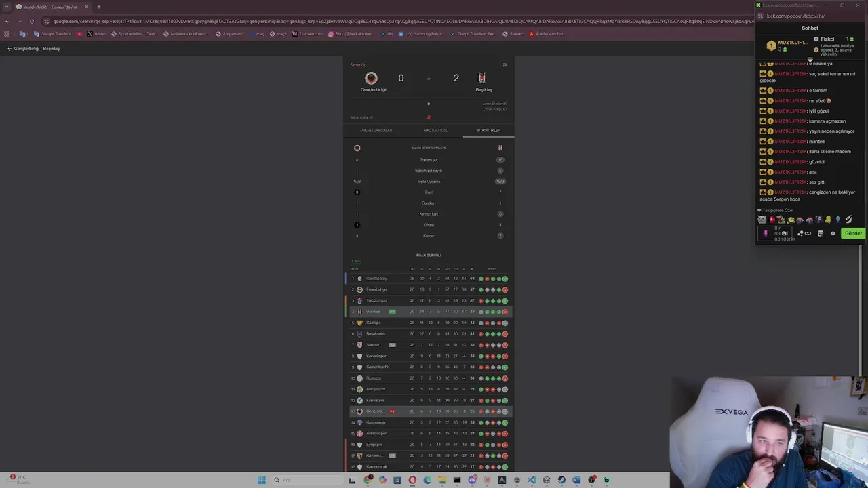This screenshot has height=488, width=868.
Task: Select the İstatistikler tab
Action: [x=488, y=130]
